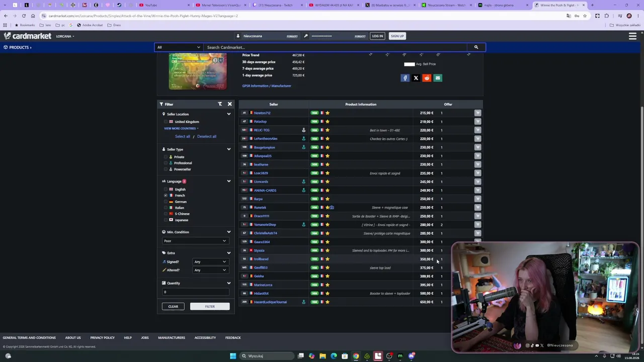
Task: Collapse the Seller Type filter section
Action: [228, 149]
